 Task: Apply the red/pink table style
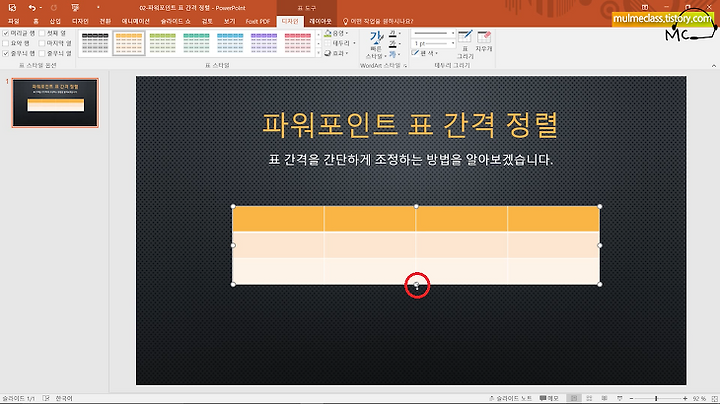(x=298, y=43)
